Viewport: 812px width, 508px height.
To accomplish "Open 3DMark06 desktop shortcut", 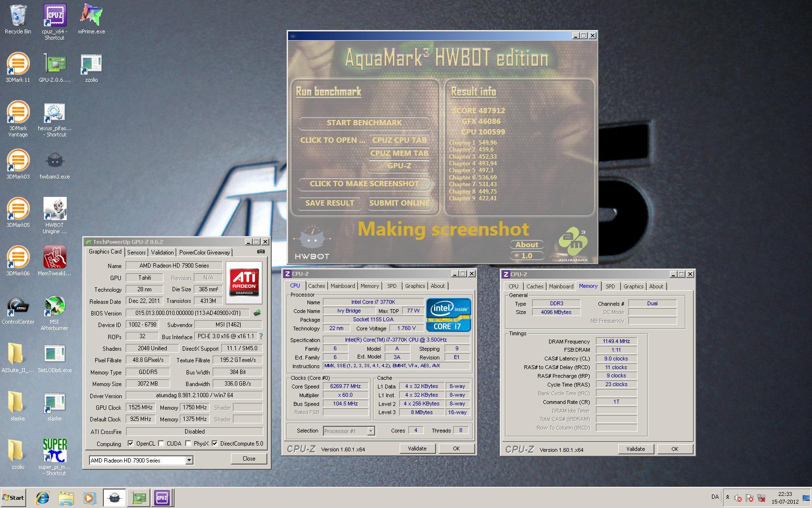I will click(18, 261).
